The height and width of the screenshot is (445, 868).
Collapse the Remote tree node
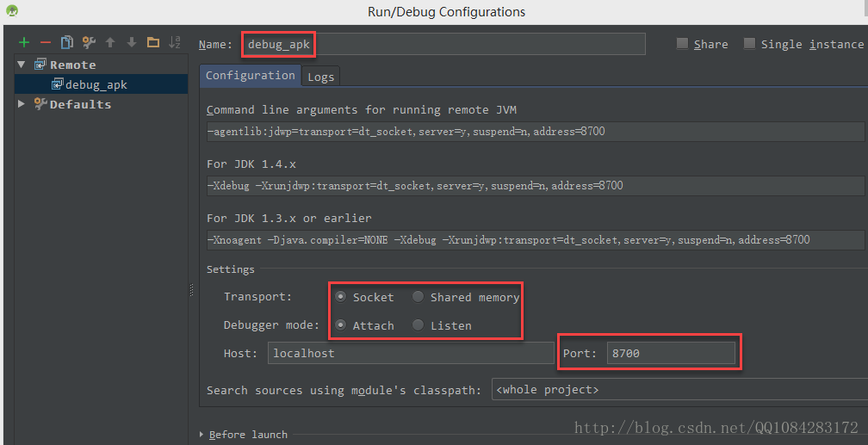(21, 65)
